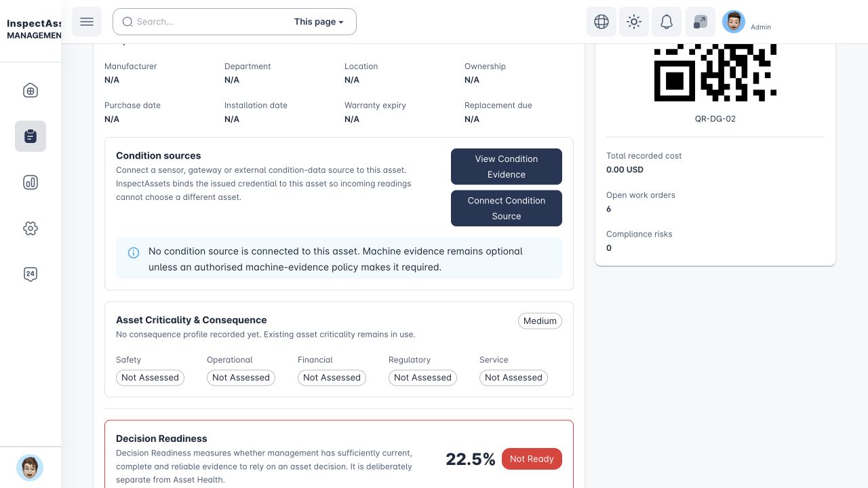Click the QR code image
Screen dimensions: 868x488
715,73
